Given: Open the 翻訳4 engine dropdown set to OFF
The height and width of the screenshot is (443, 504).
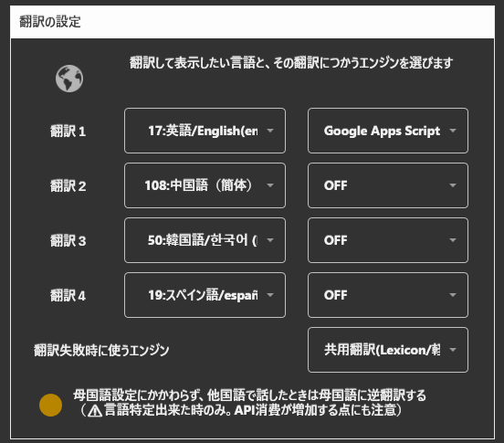Looking at the screenshot, I should click(x=388, y=295).
